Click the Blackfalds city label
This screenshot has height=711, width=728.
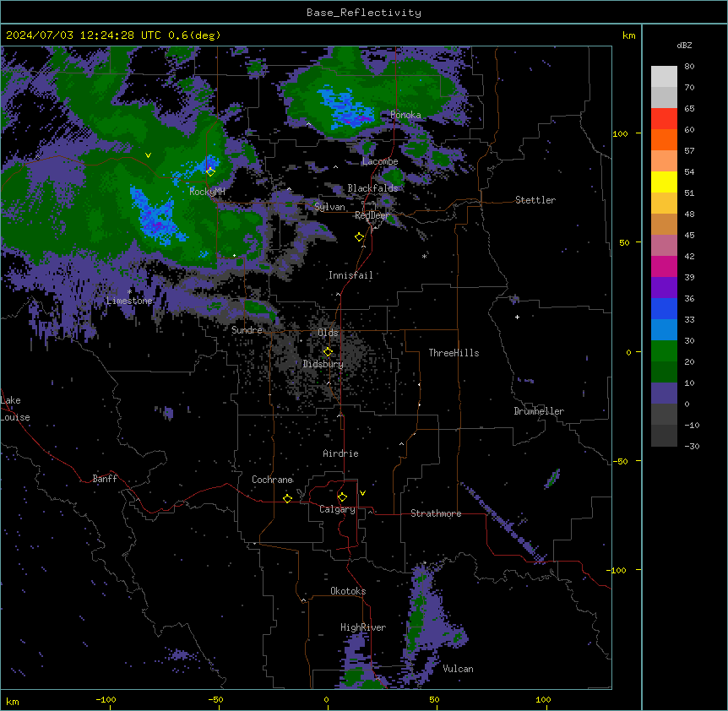[x=372, y=188]
